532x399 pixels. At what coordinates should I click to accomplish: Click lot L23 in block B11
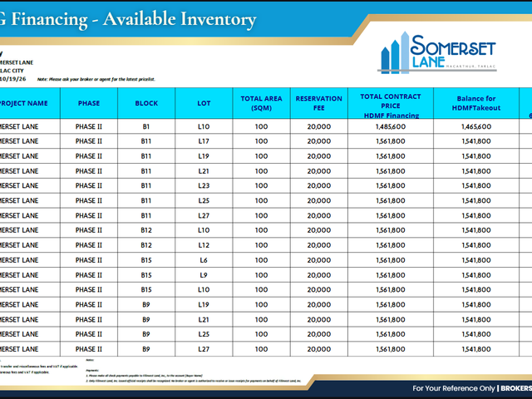[x=204, y=185]
